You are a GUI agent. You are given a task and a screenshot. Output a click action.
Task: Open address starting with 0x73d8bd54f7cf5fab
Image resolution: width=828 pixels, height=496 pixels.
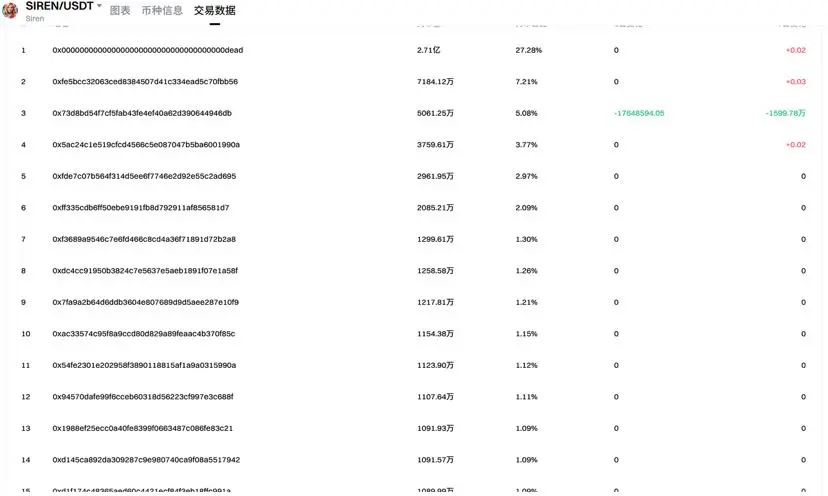(x=142, y=113)
